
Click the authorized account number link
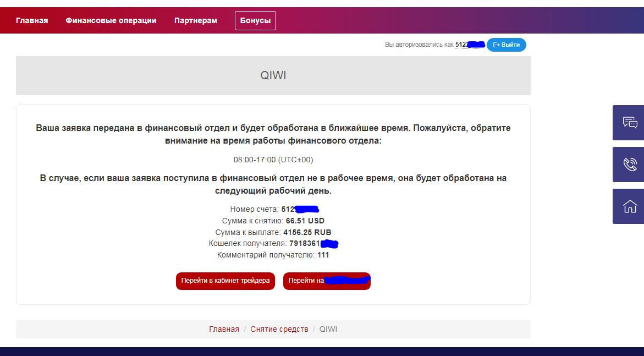pyautogui.click(x=470, y=45)
